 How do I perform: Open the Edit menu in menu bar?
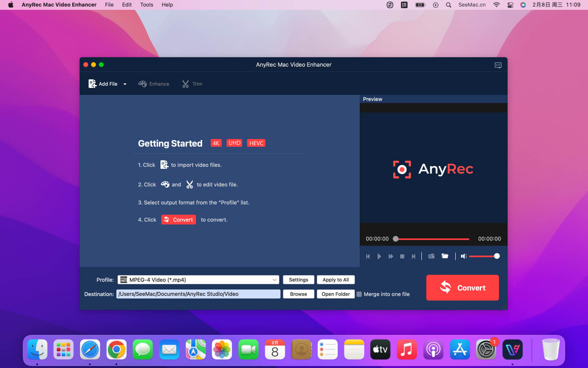point(127,5)
